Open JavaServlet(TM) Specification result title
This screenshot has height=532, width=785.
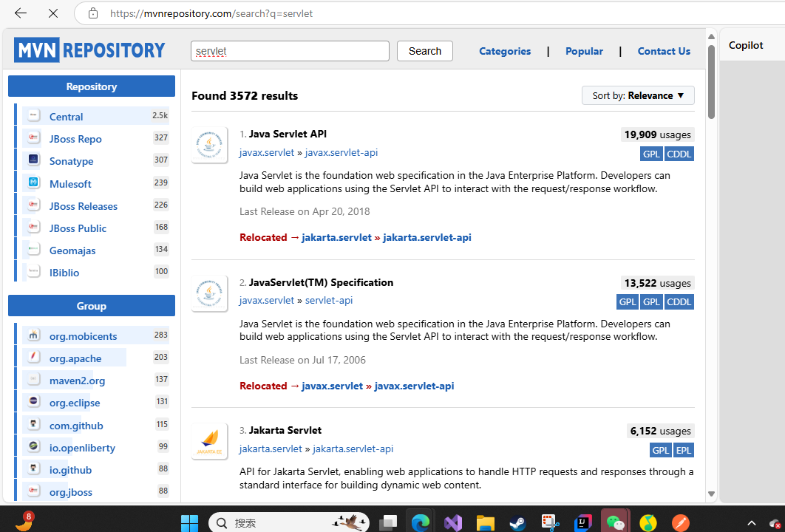[321, 282]
